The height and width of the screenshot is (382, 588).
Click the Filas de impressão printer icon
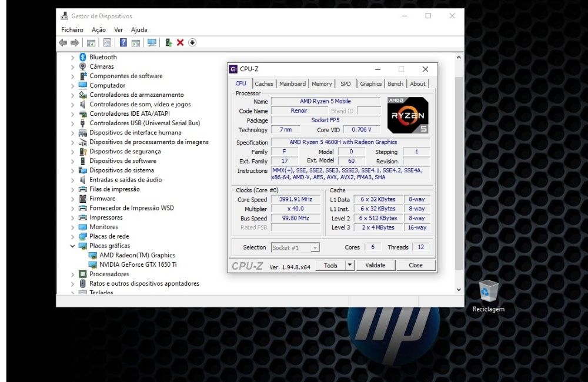(x=83, y=189)
